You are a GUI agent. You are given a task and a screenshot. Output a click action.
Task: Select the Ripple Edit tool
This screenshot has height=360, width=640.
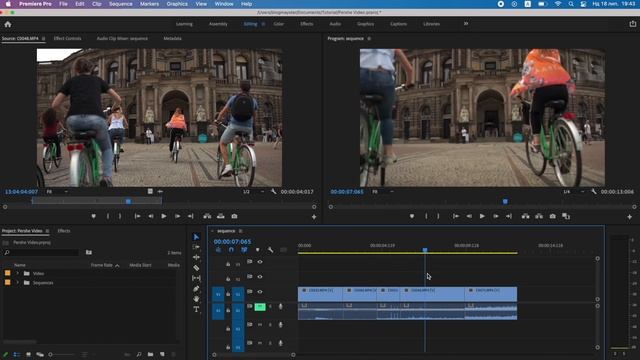[x=196, y=257]
